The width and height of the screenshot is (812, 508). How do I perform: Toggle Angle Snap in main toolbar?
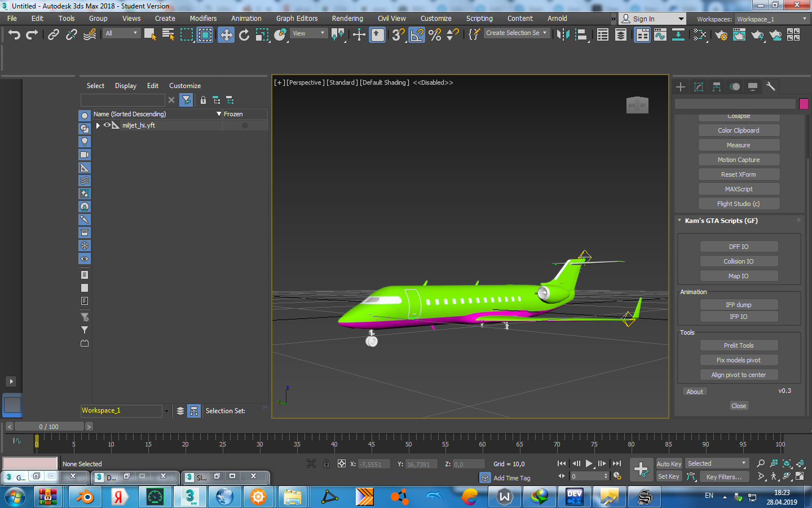pos(417,35)
